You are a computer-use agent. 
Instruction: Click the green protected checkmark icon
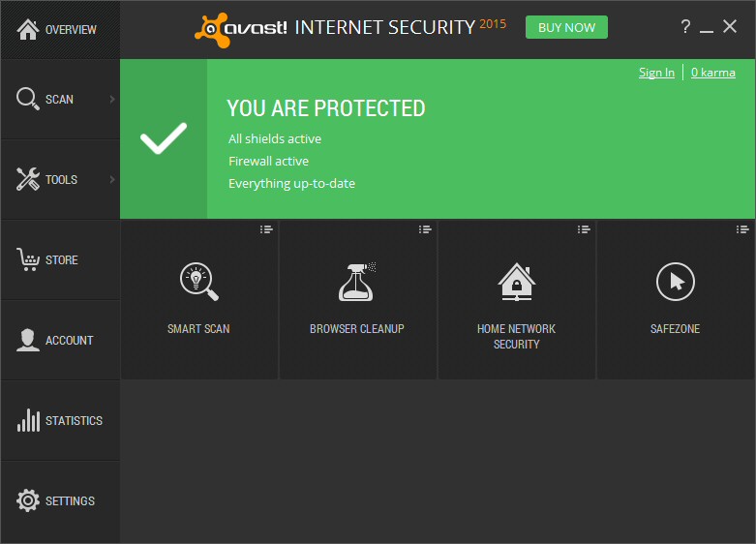pos(164,139)
